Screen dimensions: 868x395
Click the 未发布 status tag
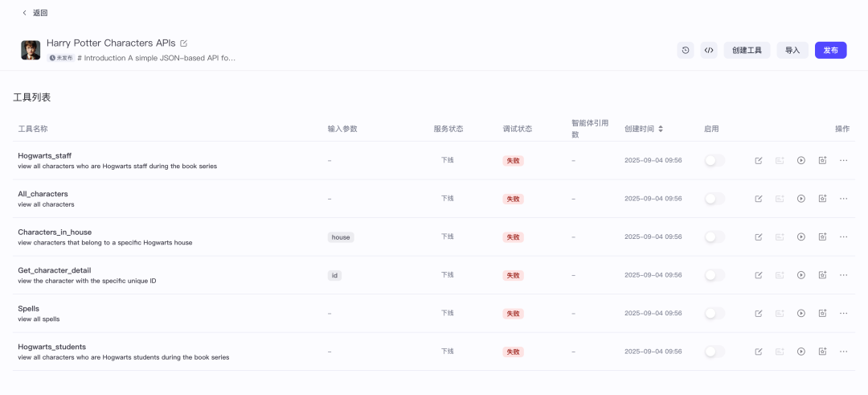point(60,58)
